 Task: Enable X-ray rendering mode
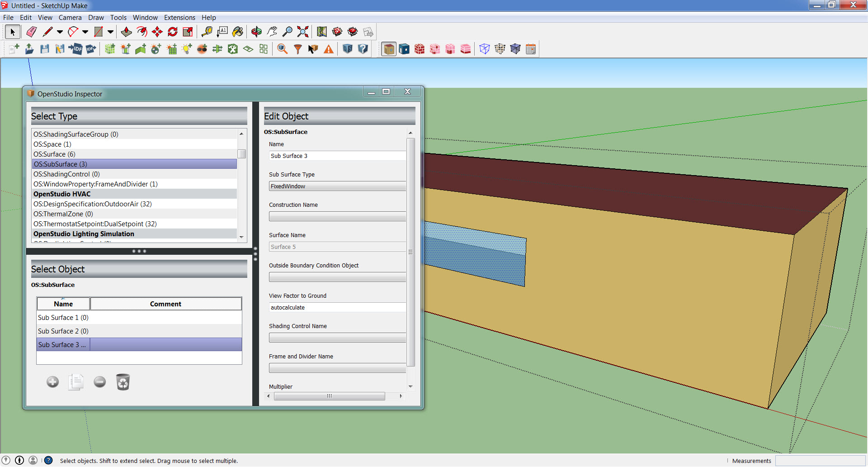(x=484, y=49)
